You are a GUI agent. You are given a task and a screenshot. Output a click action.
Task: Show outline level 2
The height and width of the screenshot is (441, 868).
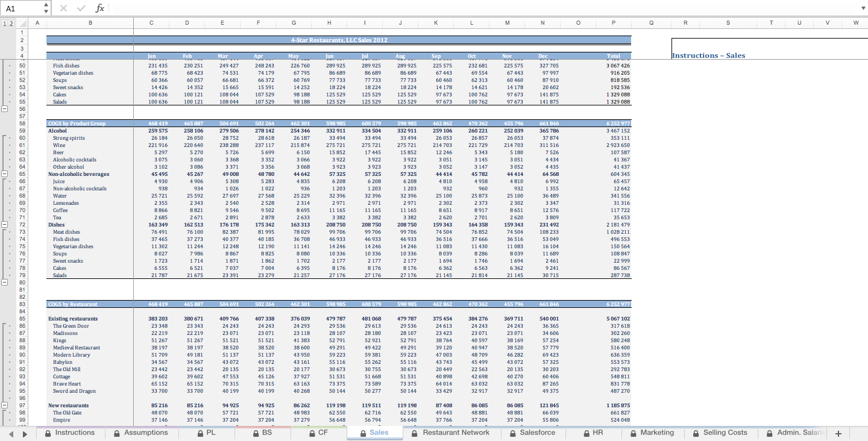(10, 23)
